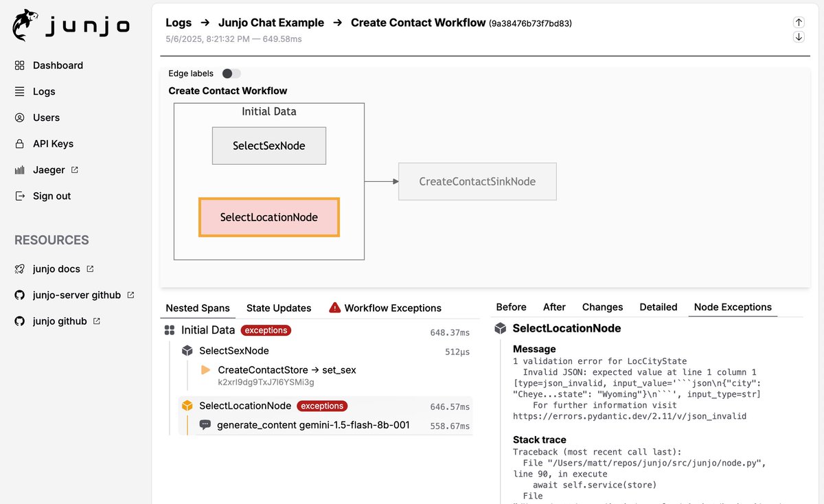
Task: Click external link icon beside junjo github
Action: click(x=97, y=321)
